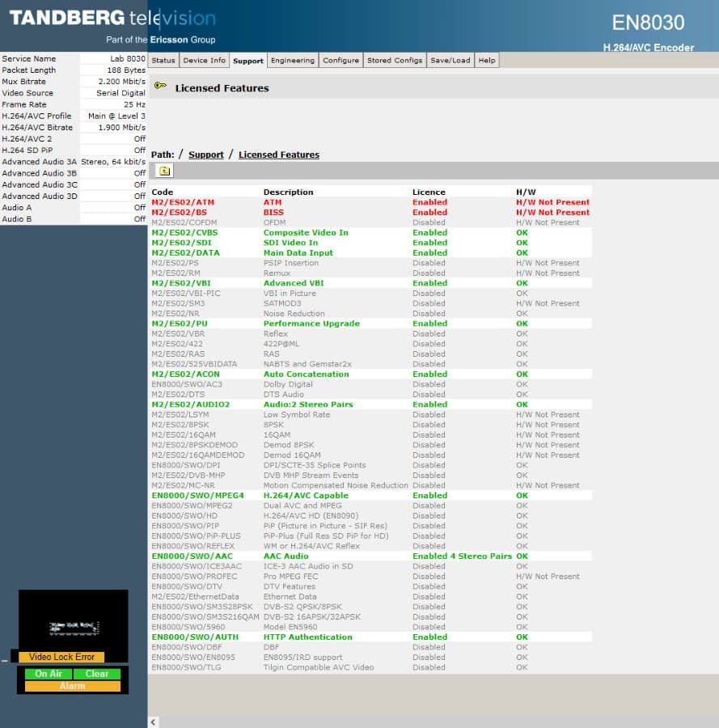Click the M2/ES02/BS code entry
This screenshot has width=719, height=728.
click(180, 212)
